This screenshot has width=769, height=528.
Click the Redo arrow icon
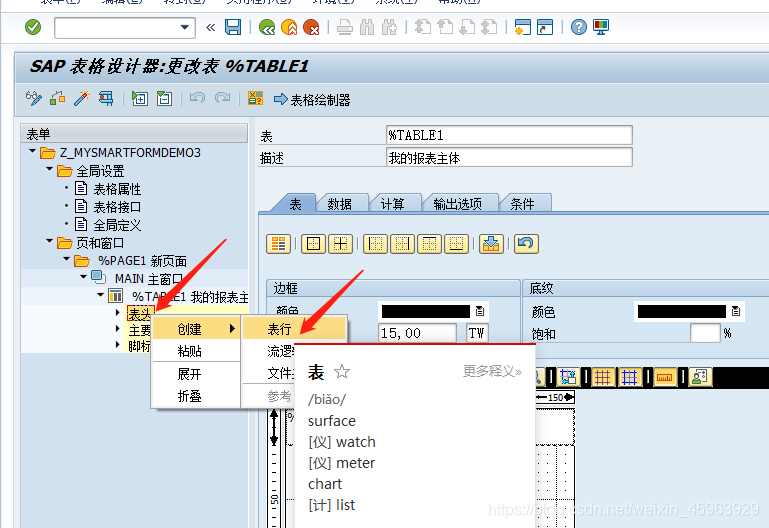coord(222,99)
